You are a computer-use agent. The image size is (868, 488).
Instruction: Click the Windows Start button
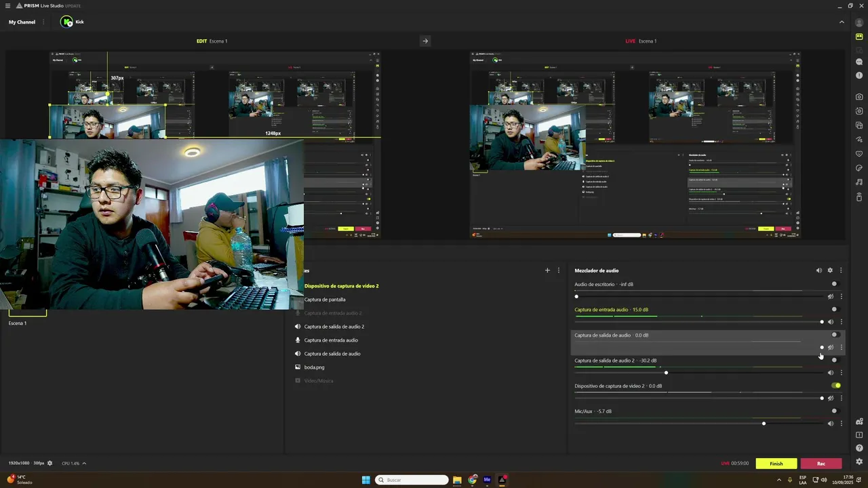(366, 480)
